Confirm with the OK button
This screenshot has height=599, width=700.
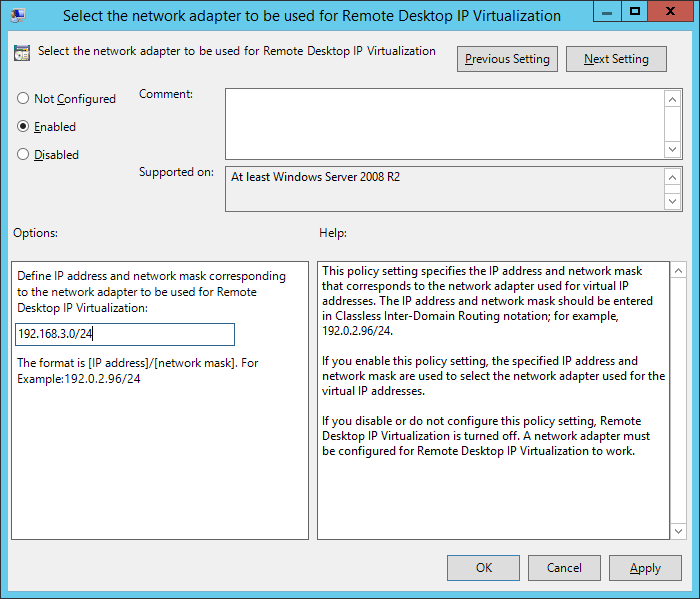(483, 568)
